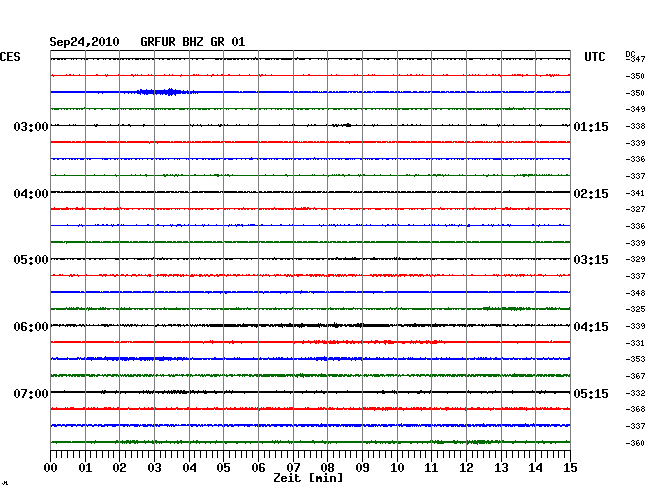This screenshot has width=650, height=494.
Task: Click the 14 minute tick label
Action: coord(535,468)
